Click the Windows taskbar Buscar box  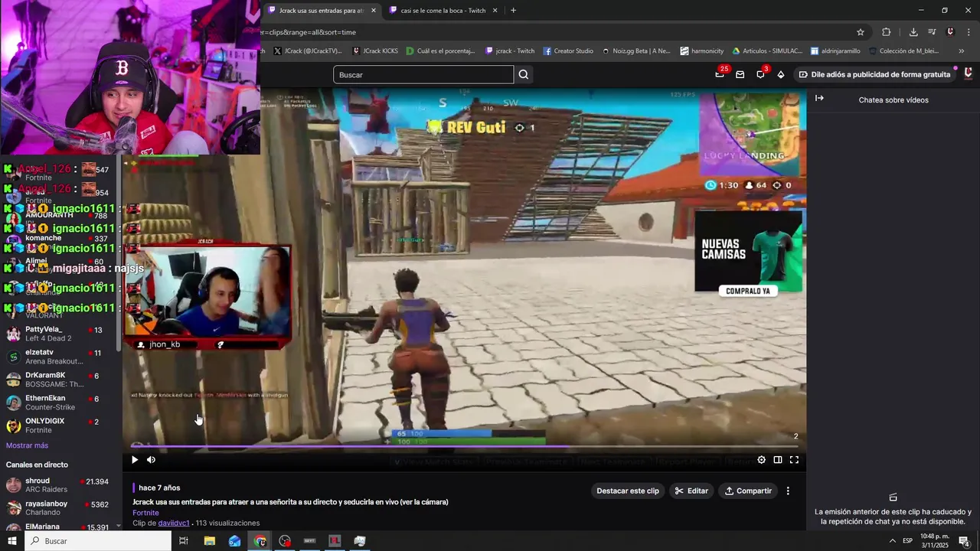coord(98,541)
